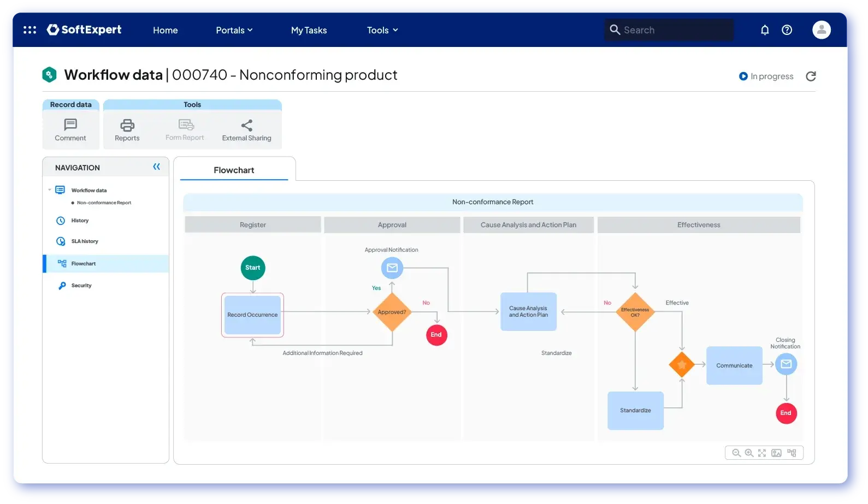Open the app launcher grid
Screen dimensions: 868x504
coord(29,30)
